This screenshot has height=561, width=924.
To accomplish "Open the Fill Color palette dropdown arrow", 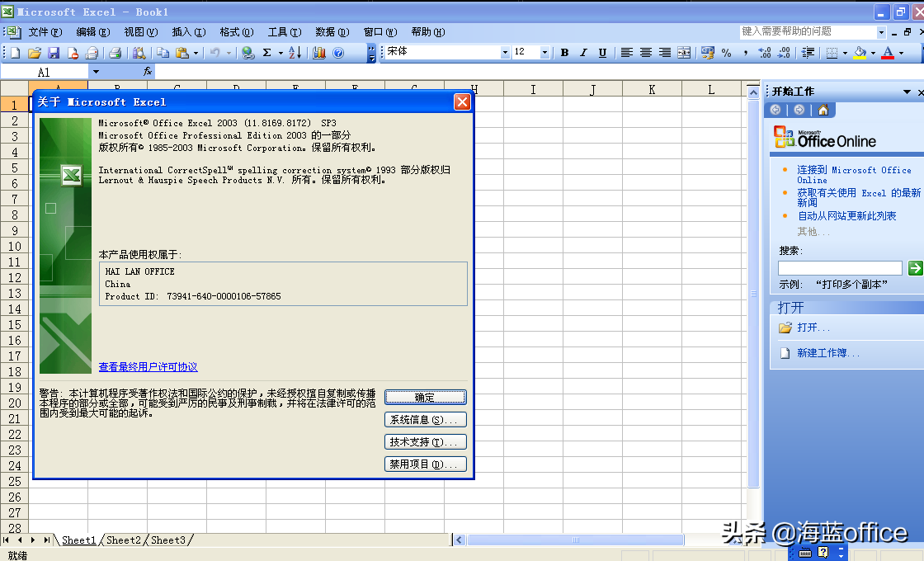I will pos(874,53).
